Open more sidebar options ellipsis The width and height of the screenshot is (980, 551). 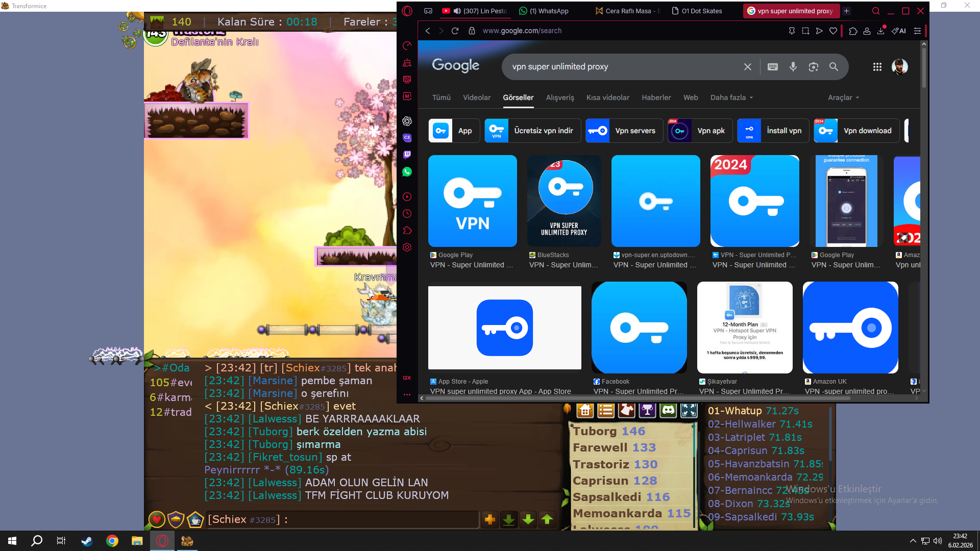pos(407,394)
